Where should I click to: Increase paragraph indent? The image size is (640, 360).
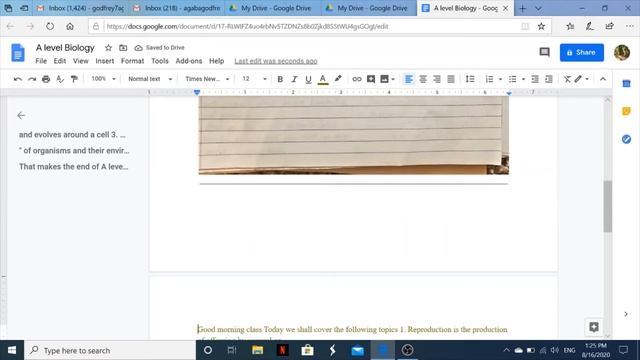549,79
